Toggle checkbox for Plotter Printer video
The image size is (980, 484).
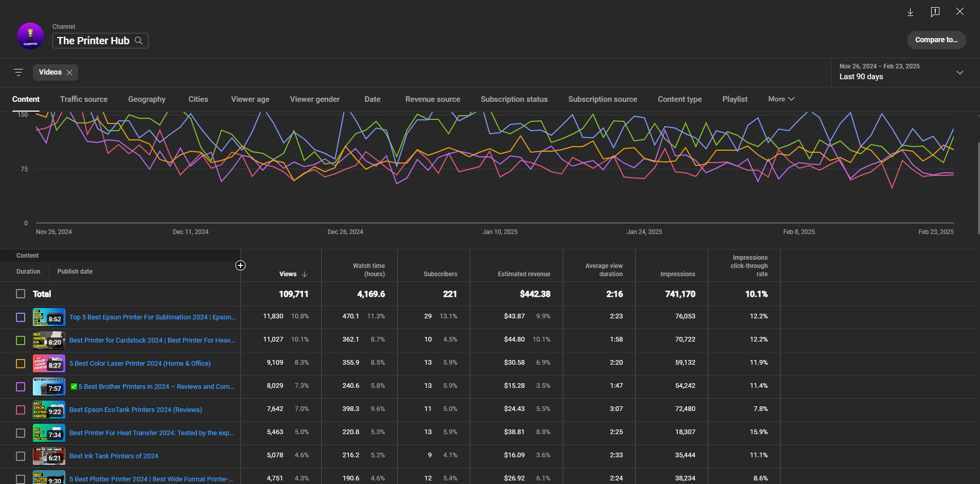coord(21,479)
